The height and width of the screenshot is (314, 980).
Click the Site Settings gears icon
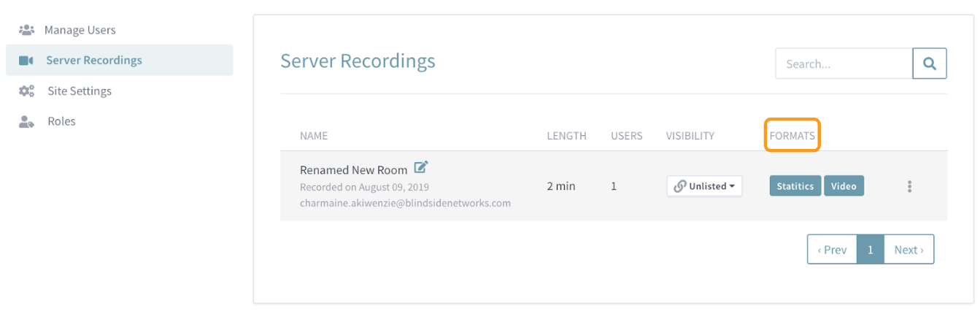(x=26, y=91)
